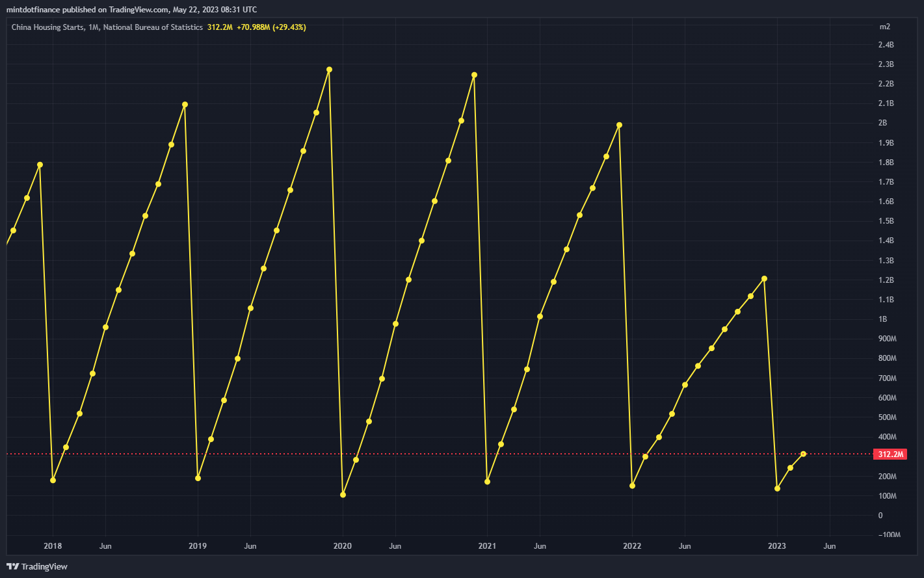
Task: Click the 800M price axis label
Action: [x=887, y=358]
